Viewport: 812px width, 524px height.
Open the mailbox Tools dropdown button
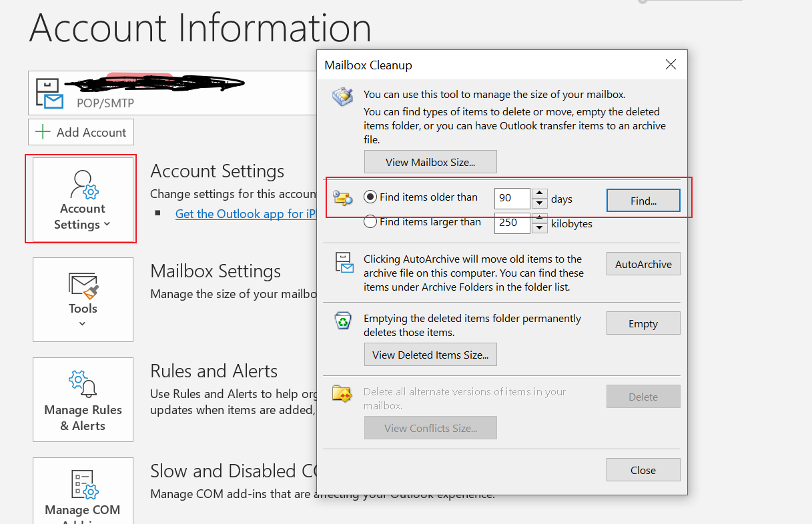pyautogui.click(x=83, y=299)
